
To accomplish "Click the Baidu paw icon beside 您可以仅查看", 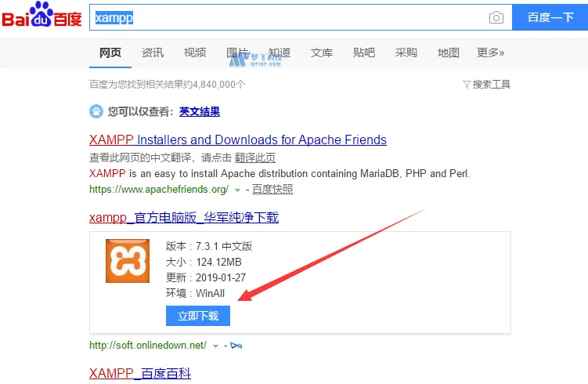I will tap(96, 111).
